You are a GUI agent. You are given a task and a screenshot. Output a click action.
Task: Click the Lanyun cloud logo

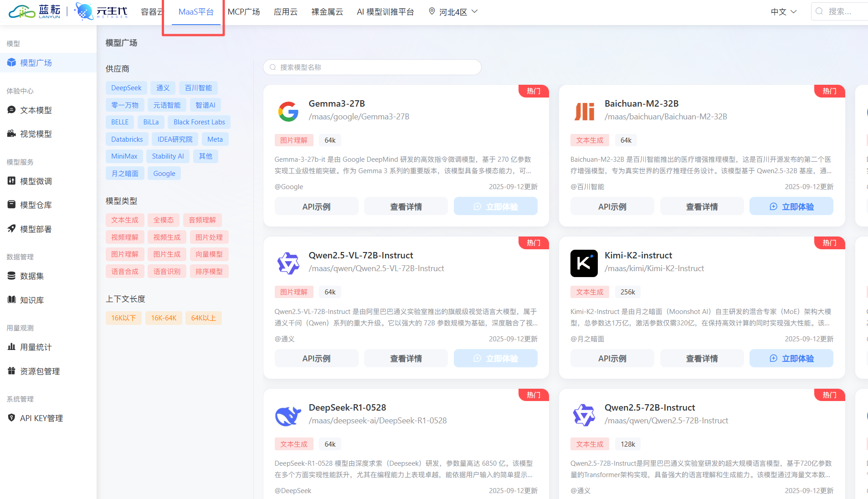click(35, 11)
